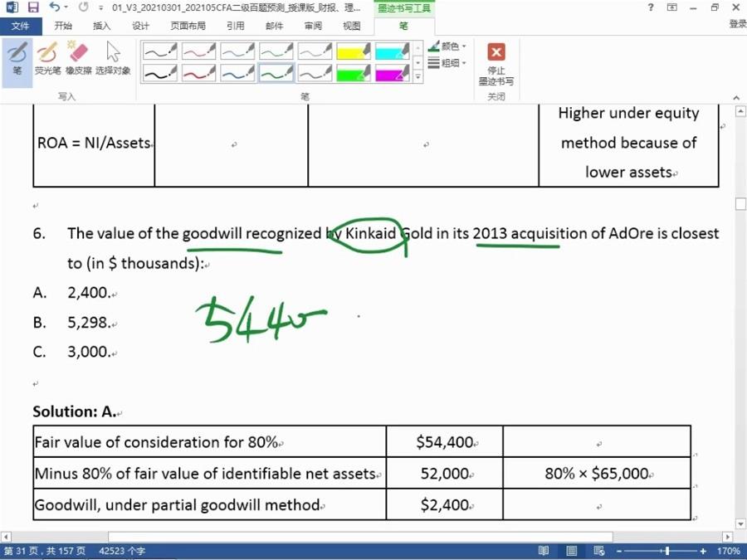Click the '$54,400' table cell
747x560 pixels.
[x=445, y=442]
